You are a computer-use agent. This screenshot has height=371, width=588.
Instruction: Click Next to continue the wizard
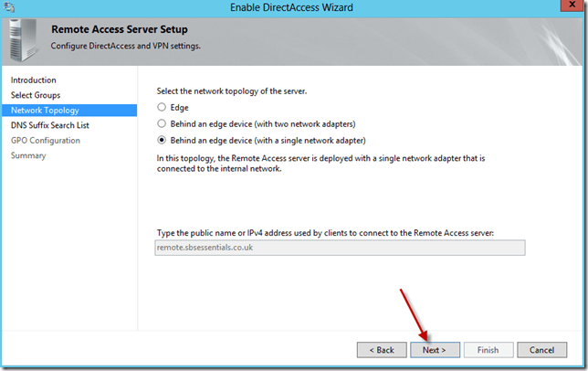(434, 349)
